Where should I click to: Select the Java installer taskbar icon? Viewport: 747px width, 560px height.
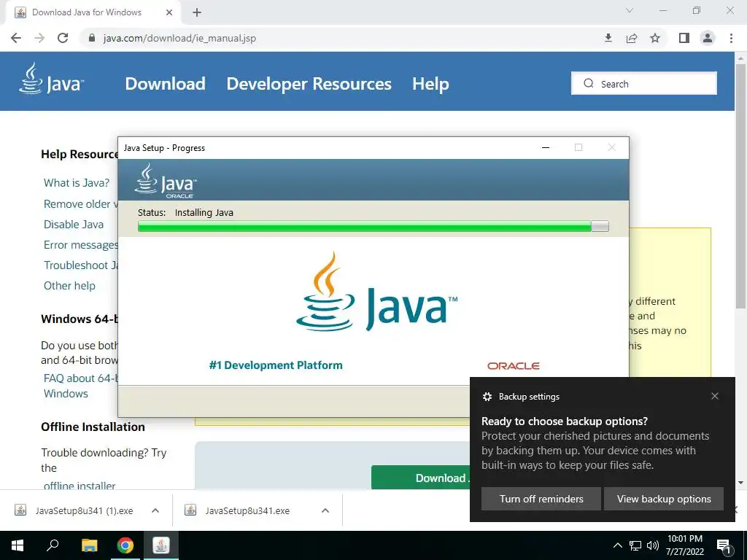[161, 545]
